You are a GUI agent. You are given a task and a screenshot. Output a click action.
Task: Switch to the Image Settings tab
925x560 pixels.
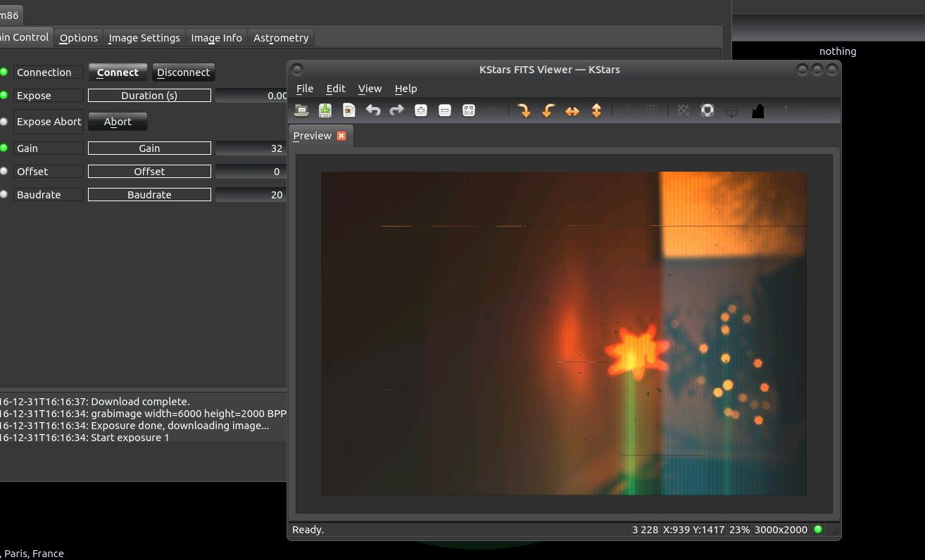point(144,38)
